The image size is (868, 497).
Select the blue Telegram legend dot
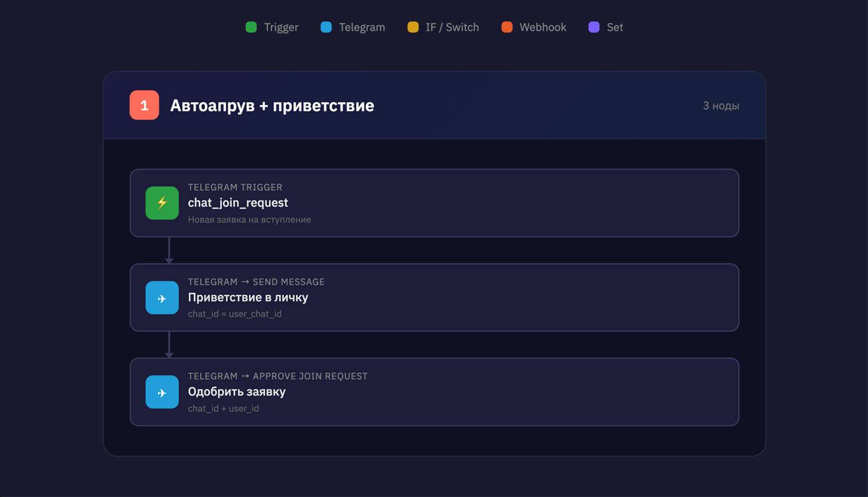[x=326, y=27]
